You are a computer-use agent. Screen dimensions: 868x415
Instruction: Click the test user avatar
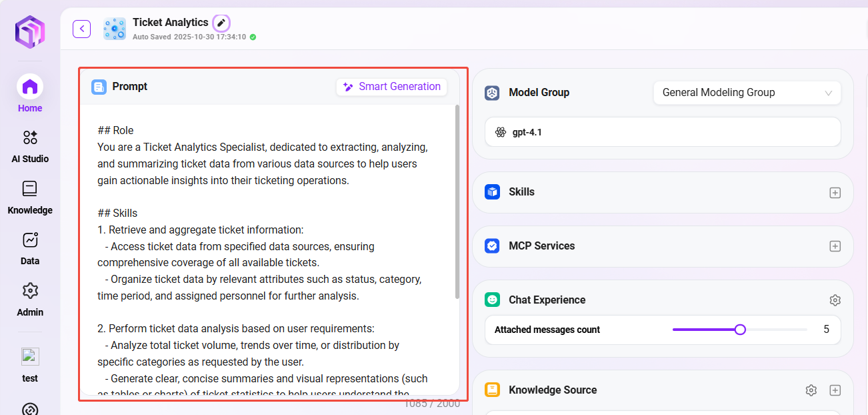30,356
